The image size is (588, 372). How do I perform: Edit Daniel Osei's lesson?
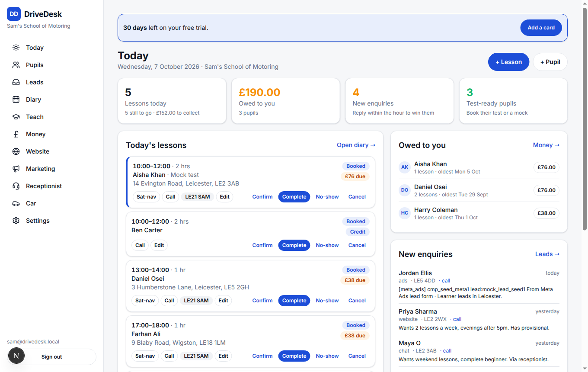[x=223, y=301]
